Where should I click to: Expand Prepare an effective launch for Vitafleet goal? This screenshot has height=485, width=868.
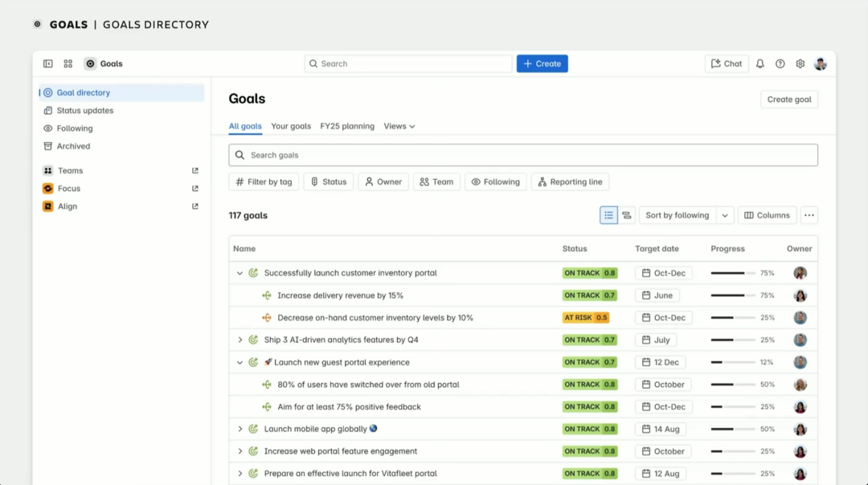[240, 474]
